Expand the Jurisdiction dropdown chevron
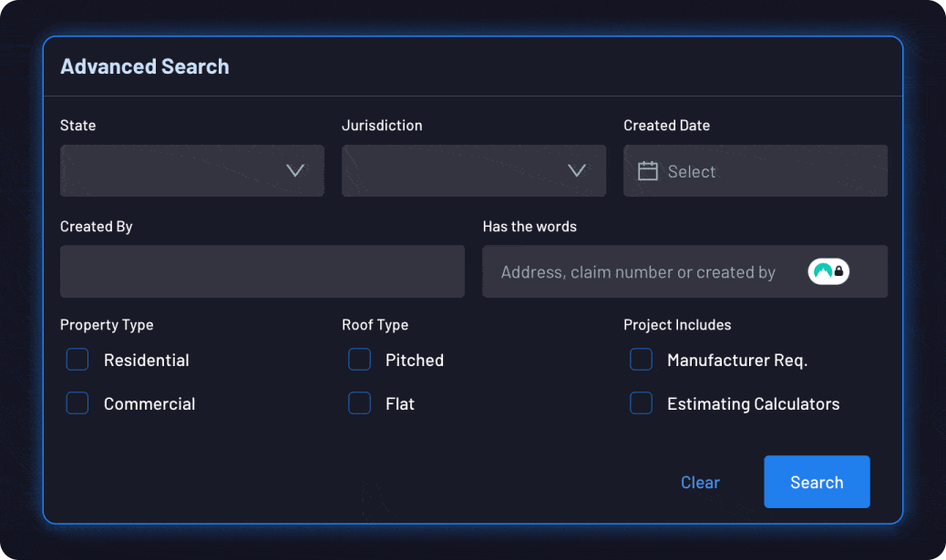Viewport: 946px width, 560px height. click(577, 170)
